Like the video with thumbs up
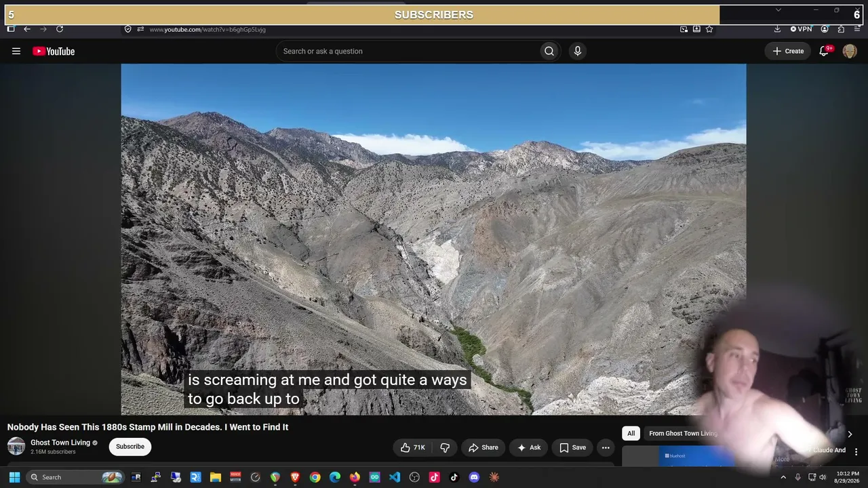The image size is (868, 488). pyautogui.click(x=413, y=447)
